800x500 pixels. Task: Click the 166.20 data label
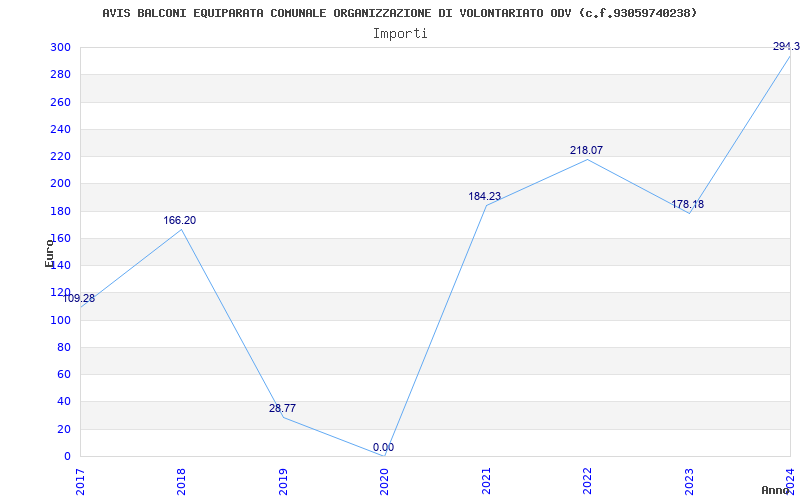(x=180, y=220)
